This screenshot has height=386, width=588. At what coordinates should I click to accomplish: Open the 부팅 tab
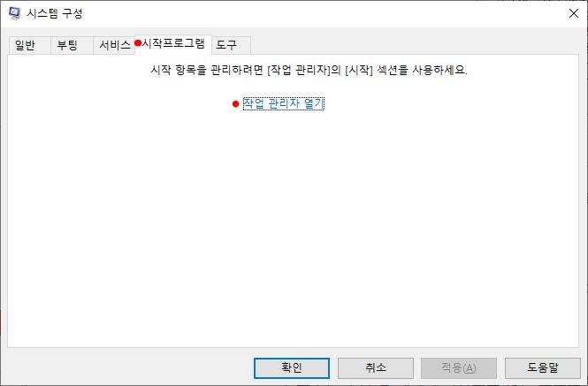point(67,45)
